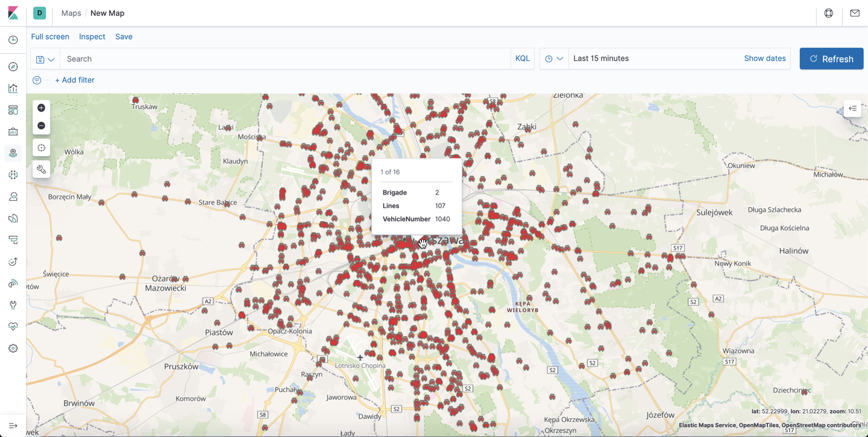868x437 pixels.
Task: Open the Elastic Maps Service attribution link
Action: coord(708,425)
